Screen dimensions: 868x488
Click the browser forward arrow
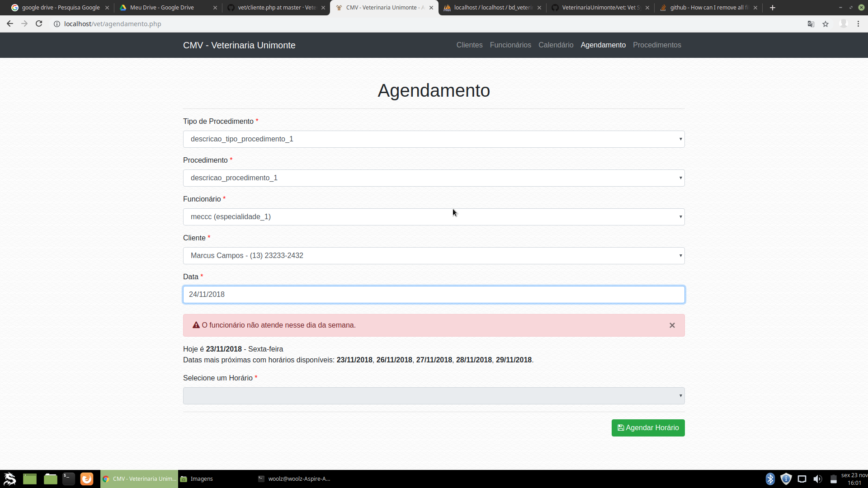[24, 24]
